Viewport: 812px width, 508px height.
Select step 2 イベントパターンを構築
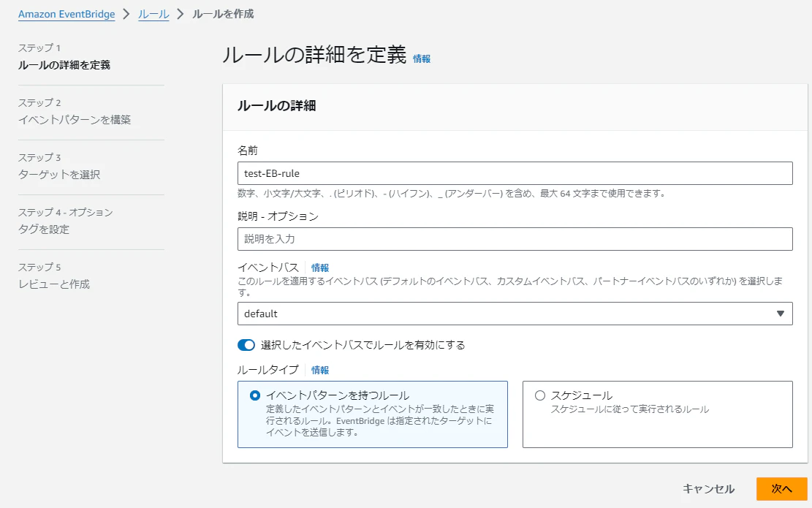(x=75, y=120)
